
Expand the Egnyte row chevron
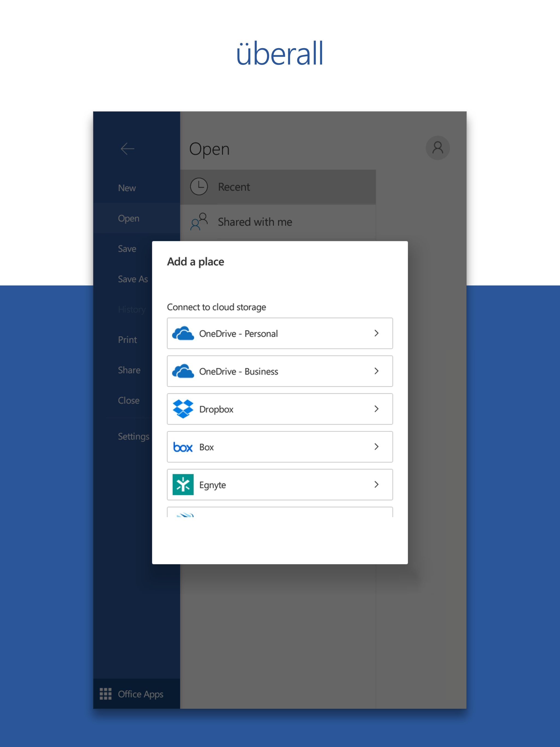point(376,485)
